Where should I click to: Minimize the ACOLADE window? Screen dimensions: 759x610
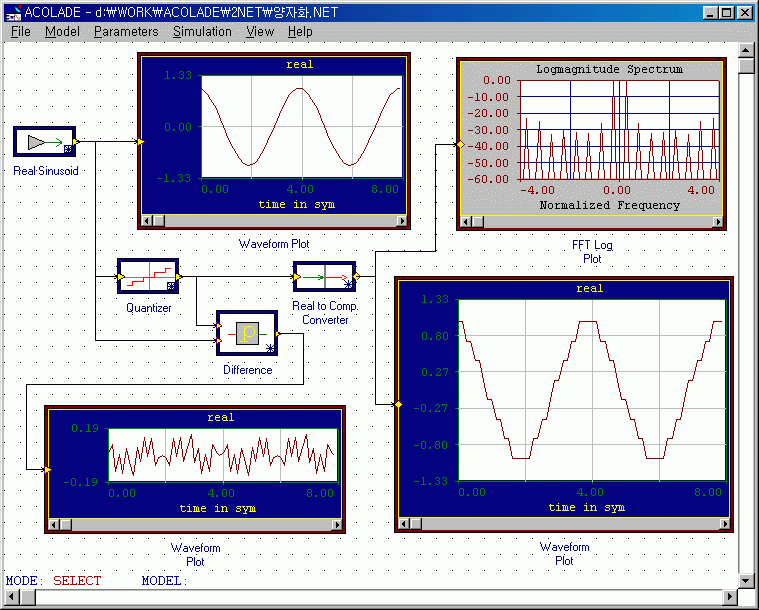pyautogui.click(x=710, y=13)
